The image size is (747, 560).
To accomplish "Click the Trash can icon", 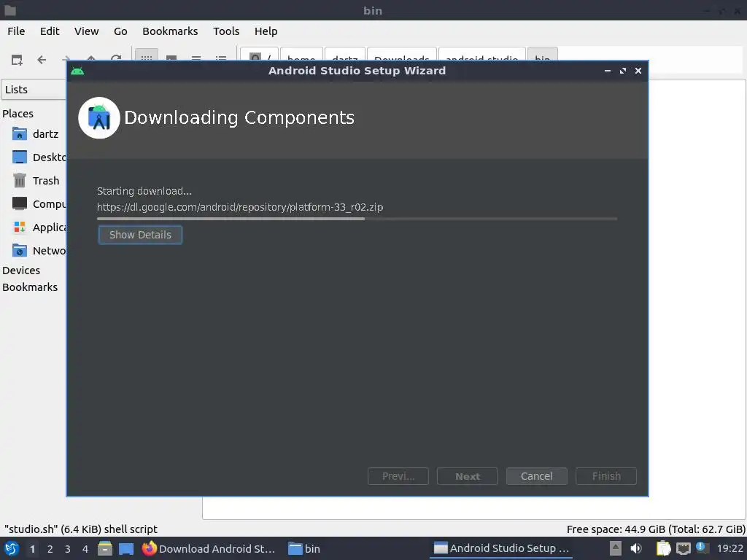I will click(20, 181).
